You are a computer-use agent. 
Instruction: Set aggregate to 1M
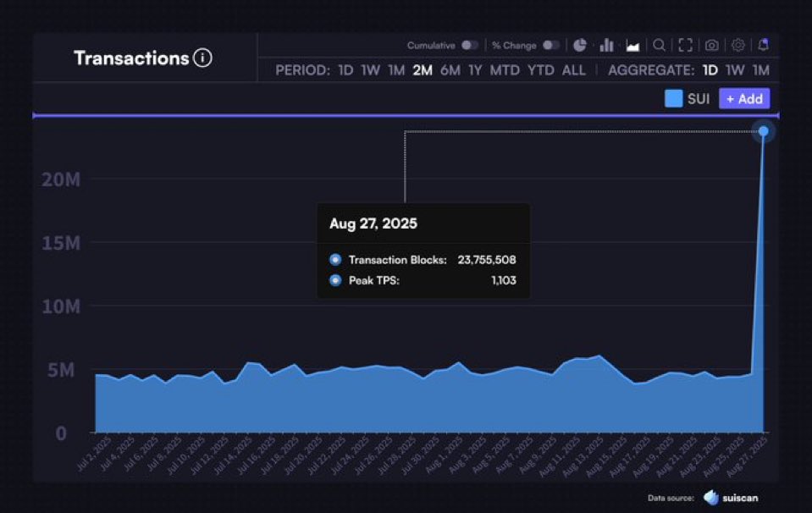(760, 70)
